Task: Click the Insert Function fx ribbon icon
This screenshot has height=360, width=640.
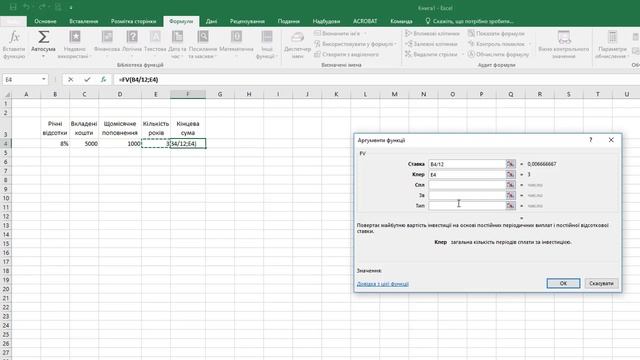Action: pyautogui.click(x=14, y=38)
